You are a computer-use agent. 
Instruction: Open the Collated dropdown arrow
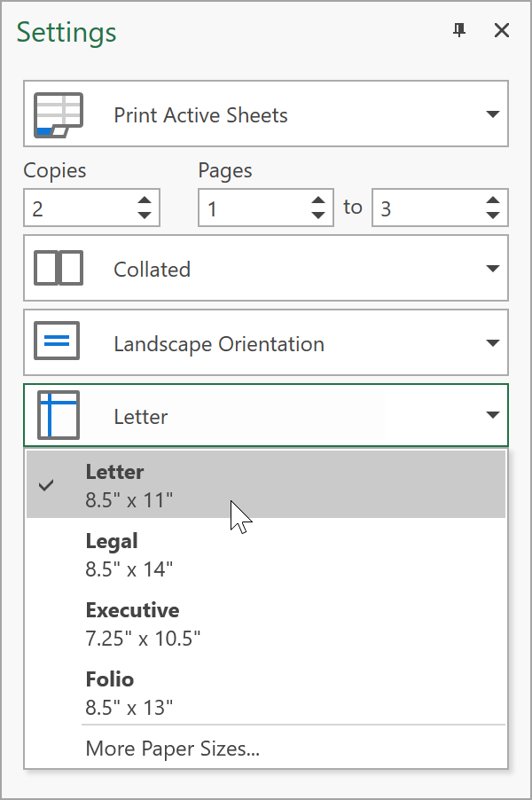tap(493, 269)
